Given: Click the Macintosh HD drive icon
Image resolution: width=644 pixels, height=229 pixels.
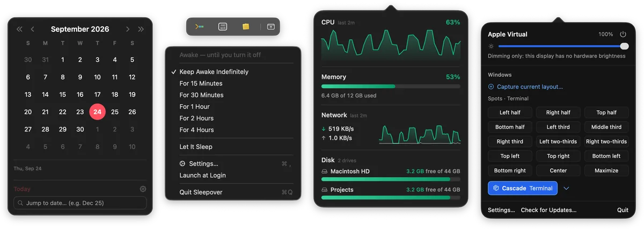Looking at the screenshot, I should tap(325, 171).
